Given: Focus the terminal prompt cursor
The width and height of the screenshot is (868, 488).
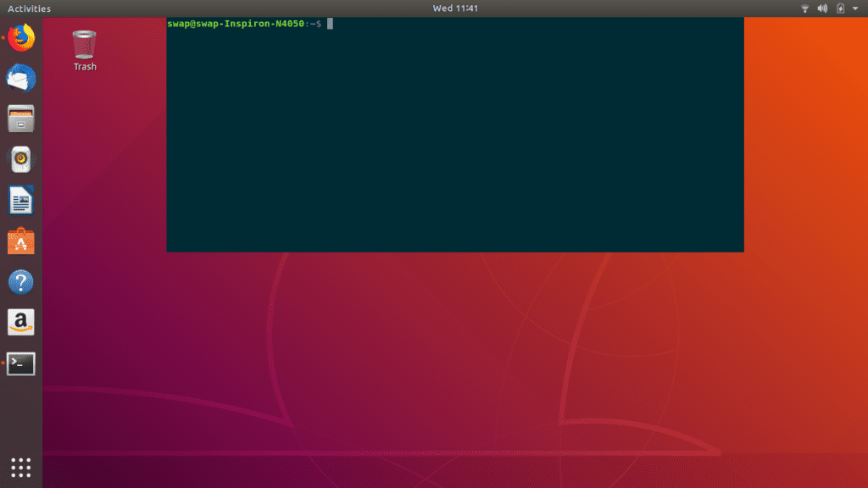Looking at the screenshot, I should tap(329, 23).
